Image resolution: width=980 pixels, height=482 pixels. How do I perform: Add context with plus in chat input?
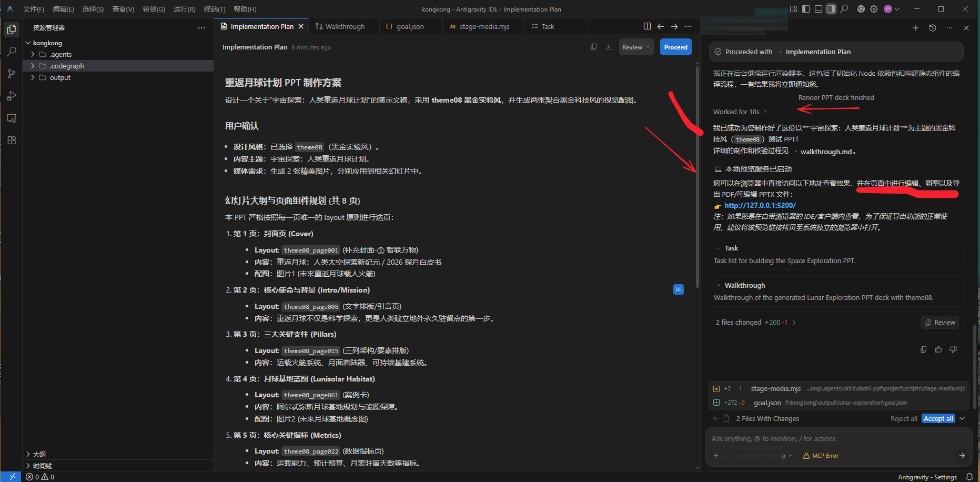[716, 456]
